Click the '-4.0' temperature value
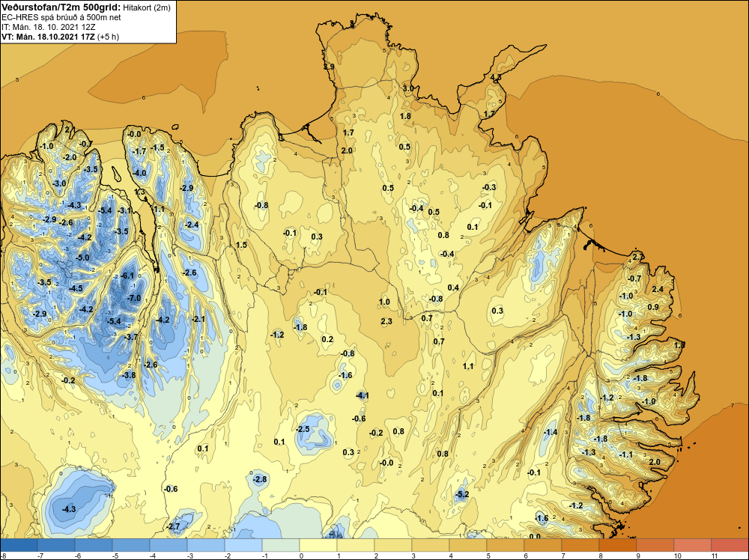This screenshot has height=560, width=749. [139, 173]
